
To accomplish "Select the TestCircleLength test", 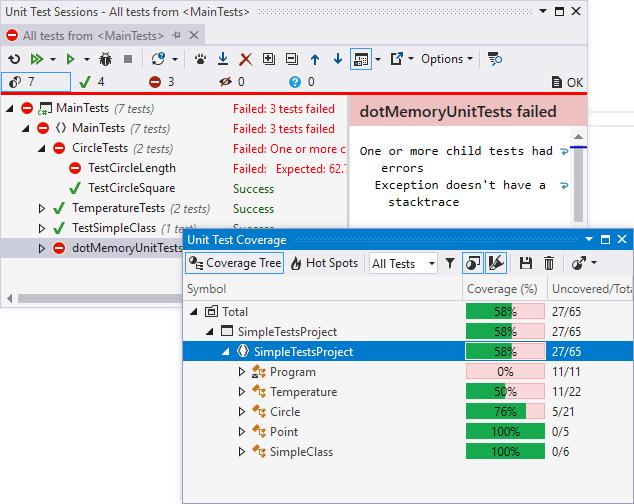I will (131, 168).
